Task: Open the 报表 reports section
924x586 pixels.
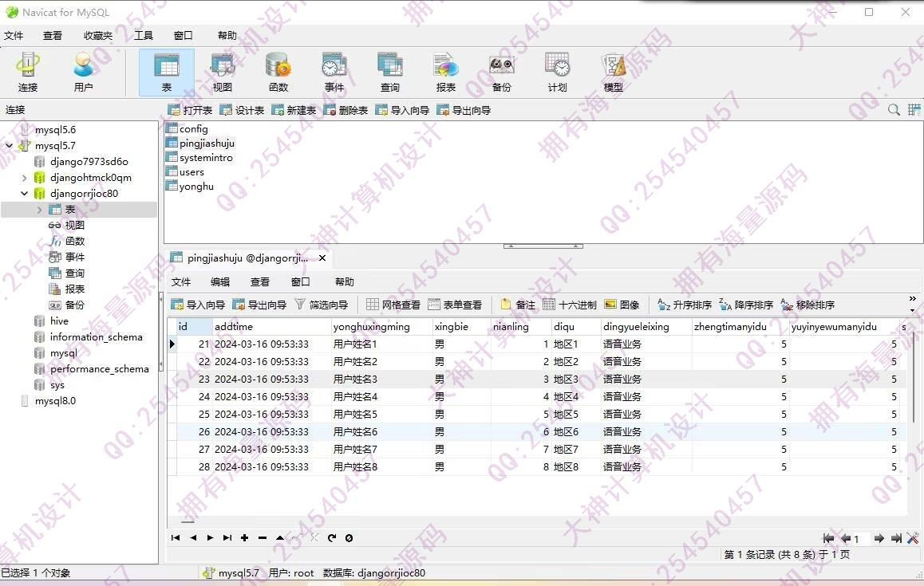Action: click(445, 72)
